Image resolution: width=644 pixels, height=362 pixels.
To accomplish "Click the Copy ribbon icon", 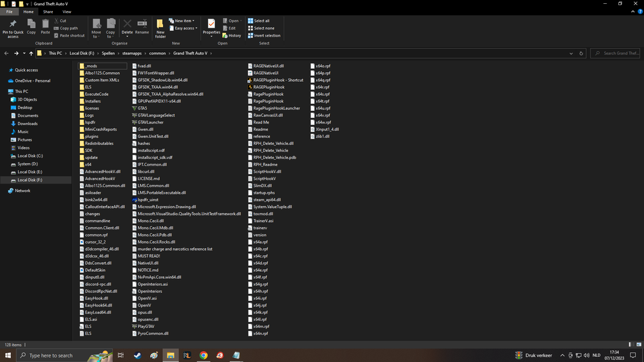I will pyautogui.click(x=31, y=26).
